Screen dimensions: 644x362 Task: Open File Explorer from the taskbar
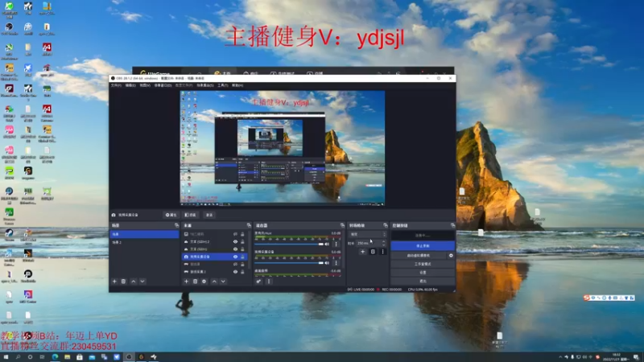(x=67, y=357)
